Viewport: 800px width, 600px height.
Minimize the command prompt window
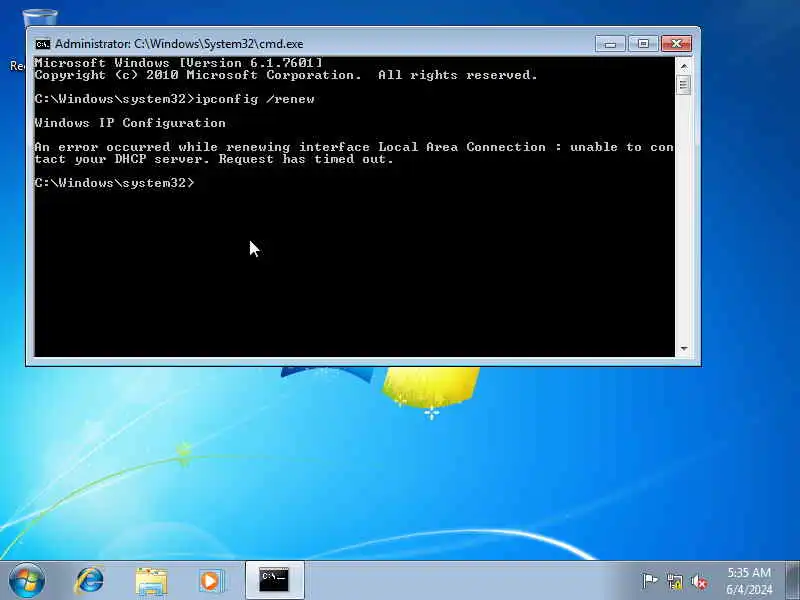pos(610,44)
